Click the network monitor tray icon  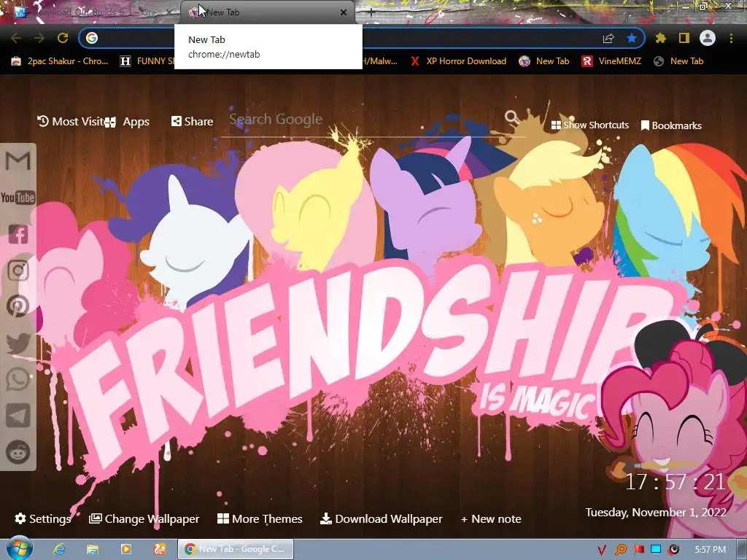tap(656, 549)
